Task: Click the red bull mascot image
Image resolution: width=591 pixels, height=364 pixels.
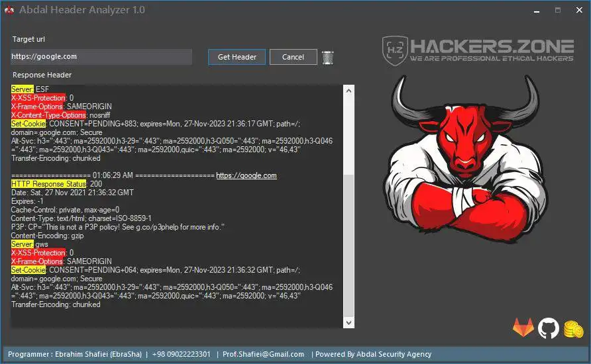Action: tap(466, 158)
